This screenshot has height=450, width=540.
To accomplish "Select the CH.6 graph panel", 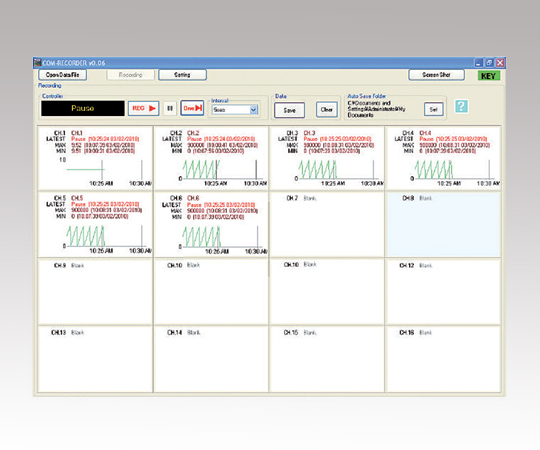I will tap(211, 224).
